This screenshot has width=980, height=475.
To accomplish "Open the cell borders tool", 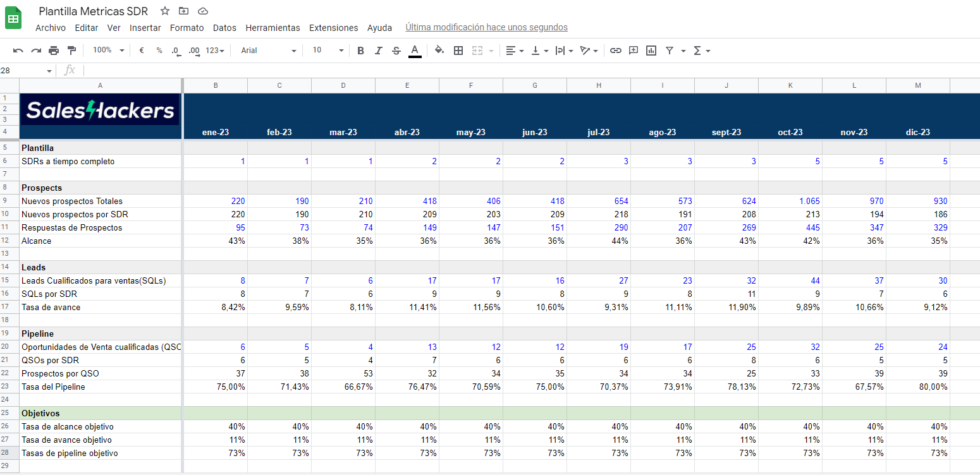I will pyautogui.click(x=458, y=51).
